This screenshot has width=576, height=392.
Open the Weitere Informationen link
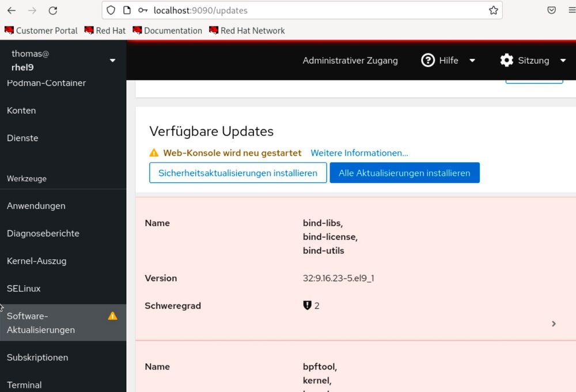coord(359,153)
